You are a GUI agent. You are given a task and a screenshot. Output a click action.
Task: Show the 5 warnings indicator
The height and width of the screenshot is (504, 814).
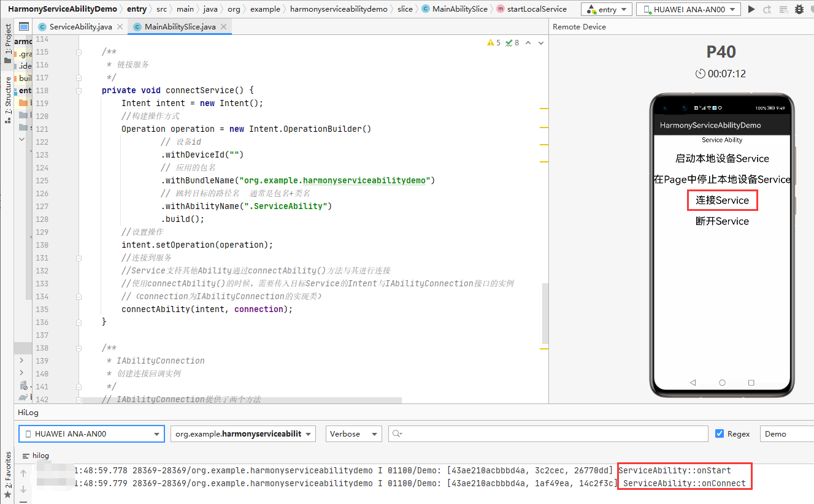pyautogui.click(x=494, y=43)
